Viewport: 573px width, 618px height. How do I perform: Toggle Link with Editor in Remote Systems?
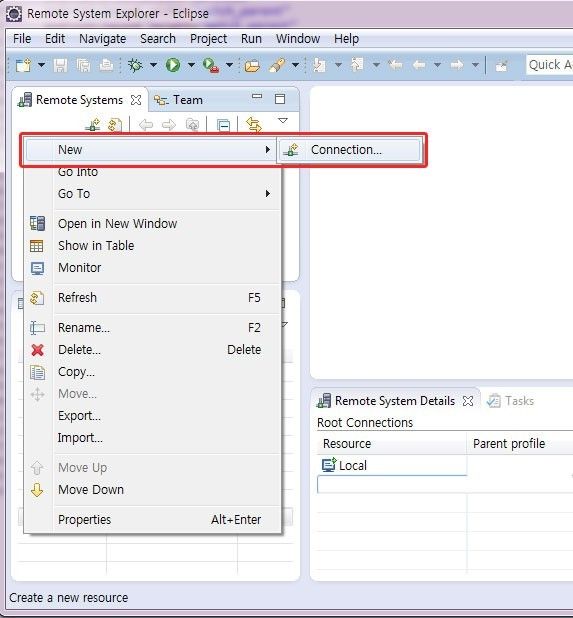[x=253, y=125]
